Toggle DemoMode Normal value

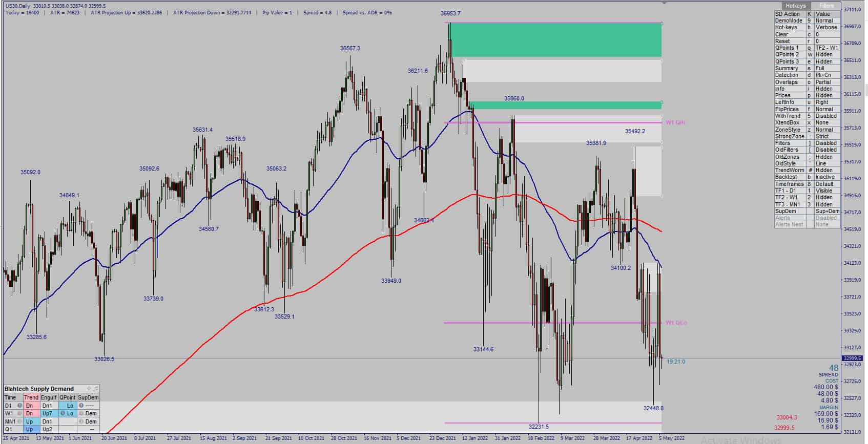click(x=827, y=20)
